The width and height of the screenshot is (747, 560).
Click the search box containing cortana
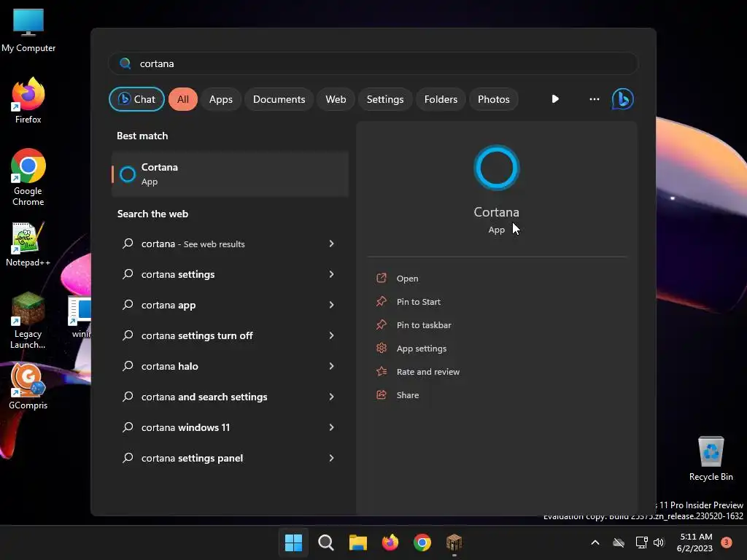(x=373, y=64)
